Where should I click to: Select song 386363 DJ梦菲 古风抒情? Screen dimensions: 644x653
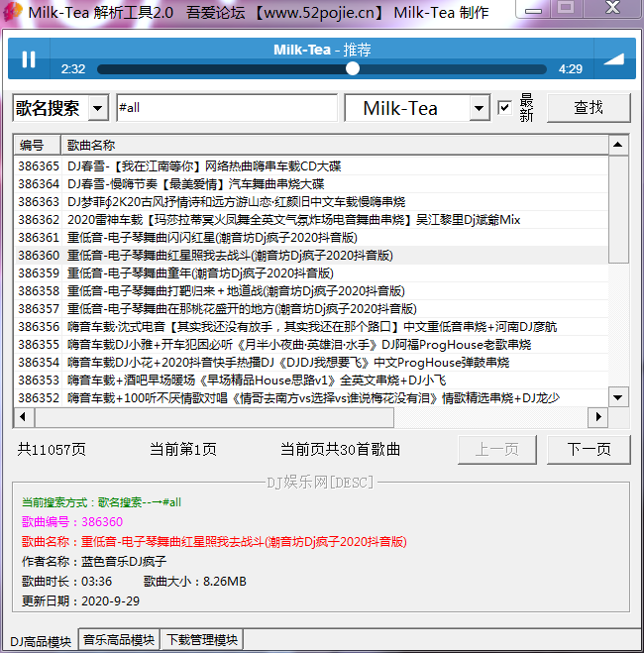(311, 202)
